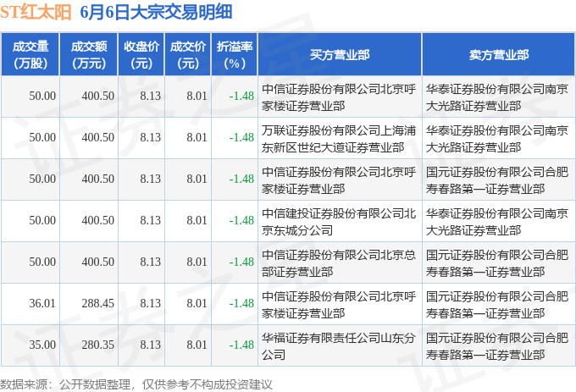Click the "-1.48" premium rate in the 万联证券 row
This screenshot has width=576, height=392.
pyautogui.click(x=241, y=138)
